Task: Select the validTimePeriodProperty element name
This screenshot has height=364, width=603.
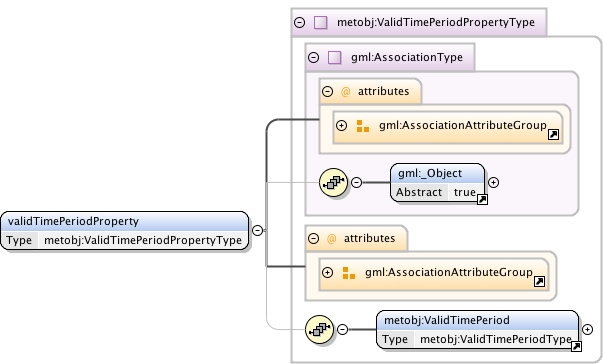Action: click(x=73, y=221)
